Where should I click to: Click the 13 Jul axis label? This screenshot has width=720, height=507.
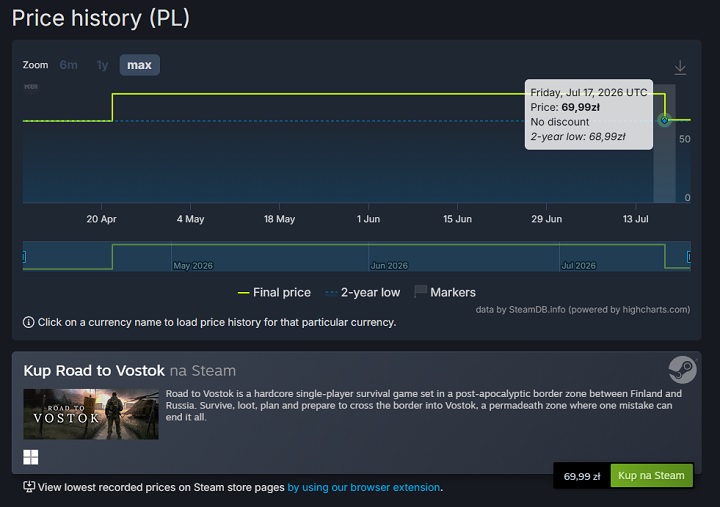(x=636, y=219)
